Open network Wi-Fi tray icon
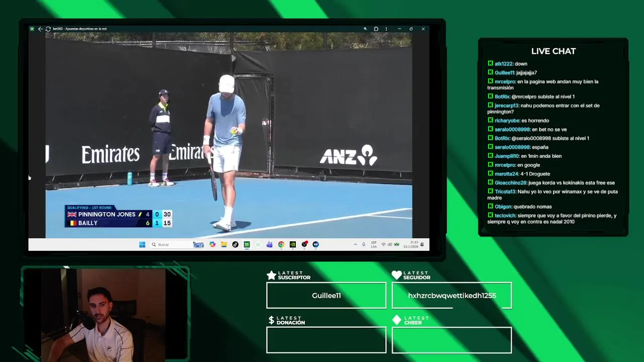This screenshot has width=644, height=362. pyautogui.click(x=383, y=244)
